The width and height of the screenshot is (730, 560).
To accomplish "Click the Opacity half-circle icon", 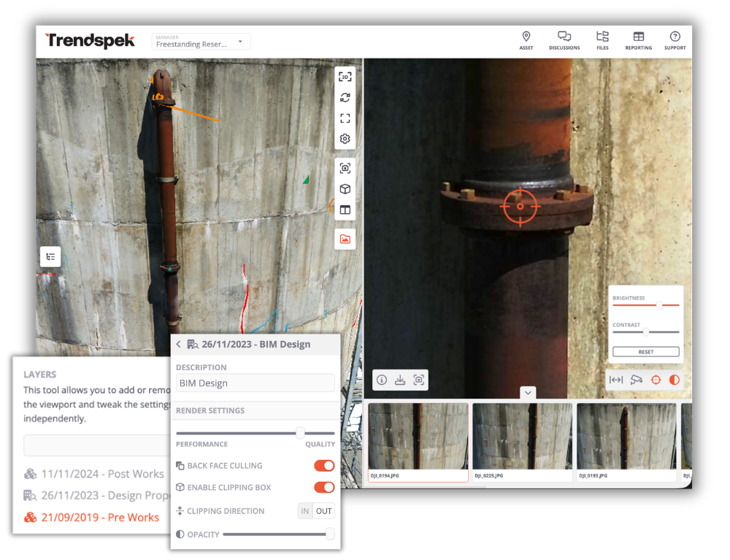I will (180, 534).
